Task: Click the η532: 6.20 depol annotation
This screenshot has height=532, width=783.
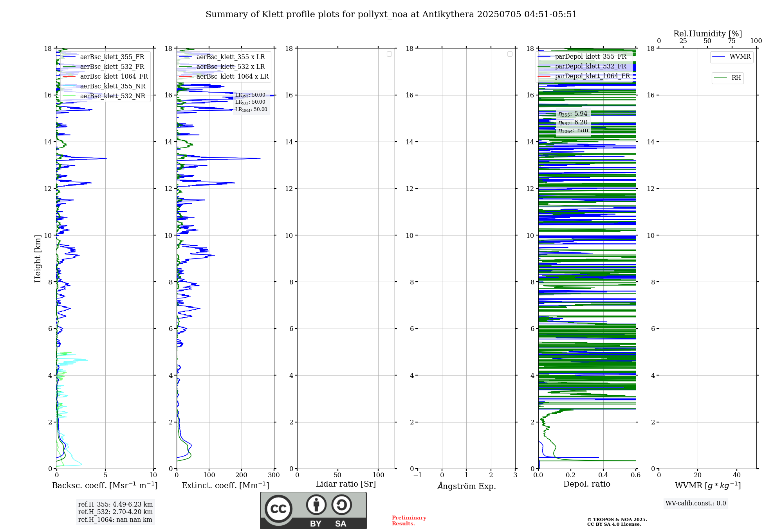Action: point(573,122)
